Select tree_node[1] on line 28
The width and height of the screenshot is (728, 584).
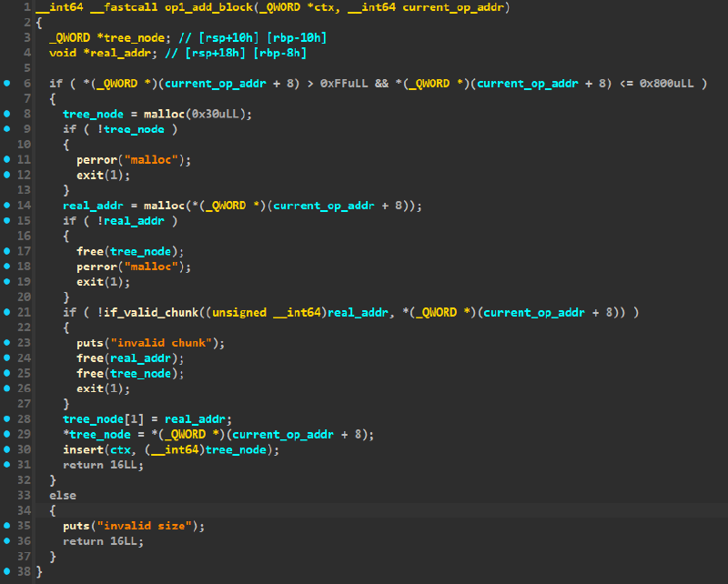104,419
